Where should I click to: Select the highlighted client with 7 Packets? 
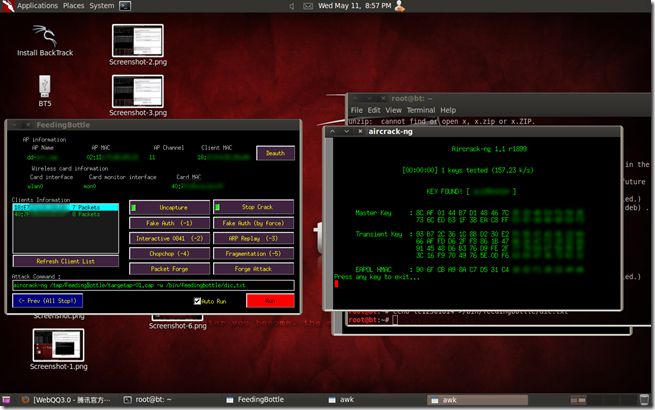pos(66,207)
